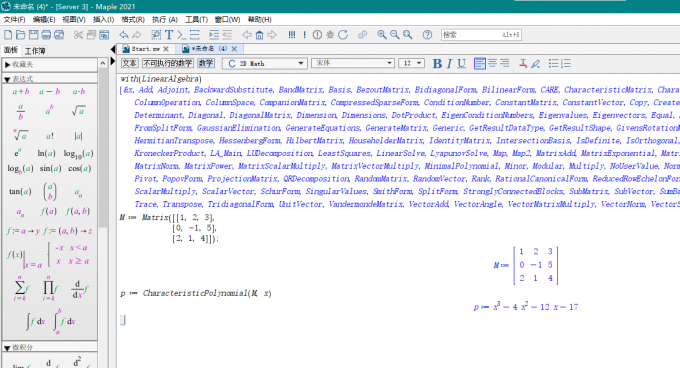Viewport: 680px width, 368px height.
Task: Zoom in with magnifier plus icon
Action: coord(382,35)
